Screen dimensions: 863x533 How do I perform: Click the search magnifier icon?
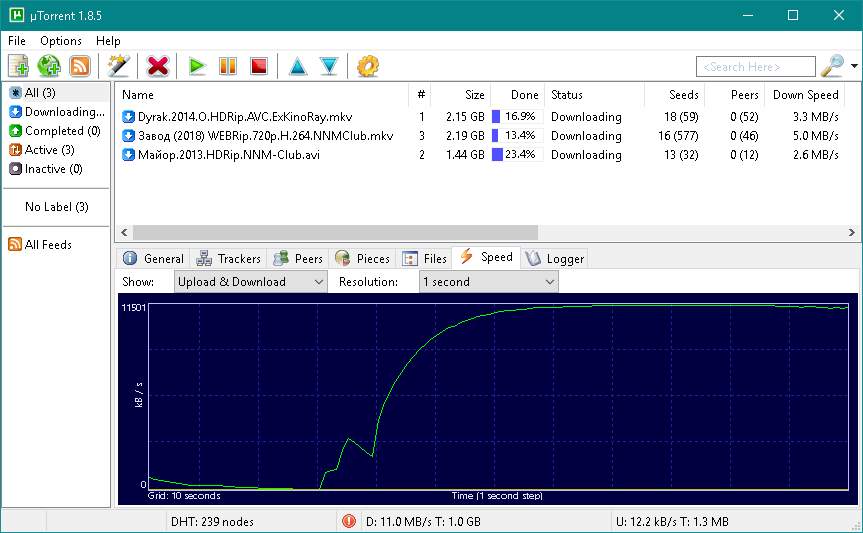[x=832, y=66]
